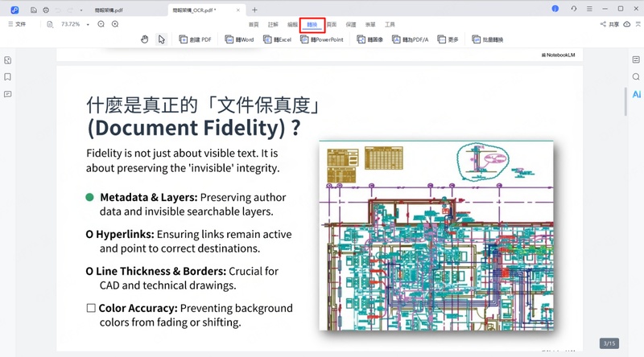Click the 批量轉換 batch convert button
The image size is (644, 357).
coord(488,39)
